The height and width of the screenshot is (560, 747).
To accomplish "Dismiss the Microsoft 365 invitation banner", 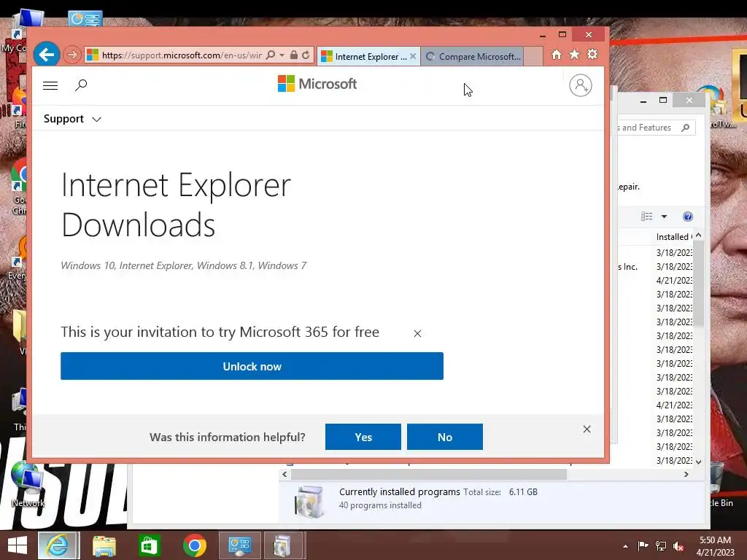I will click(x=417, y=333).
